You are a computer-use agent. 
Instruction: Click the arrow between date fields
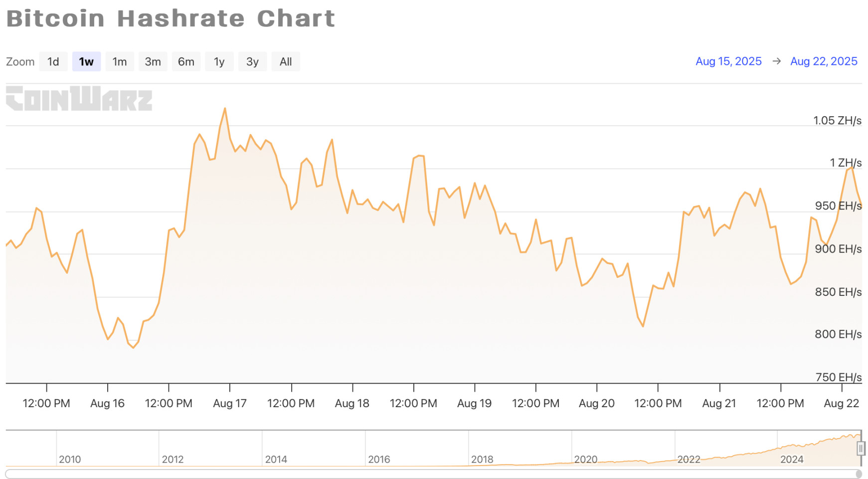point(776,61)
